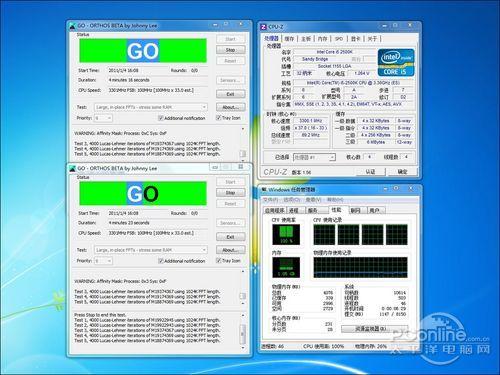Click Stop in the upper ORTHOS window
Viewport: 500px width, 375px height.
coord(230,50)
